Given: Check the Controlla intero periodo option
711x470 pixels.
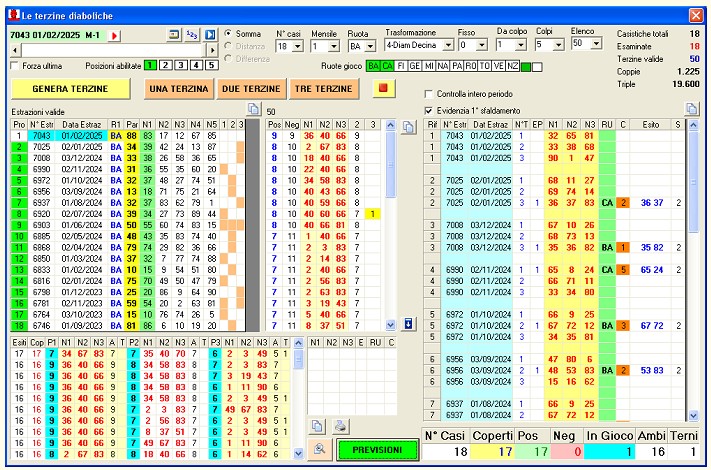Looking at the screenshot, I should pyautogui.click(x=429, y=94).
